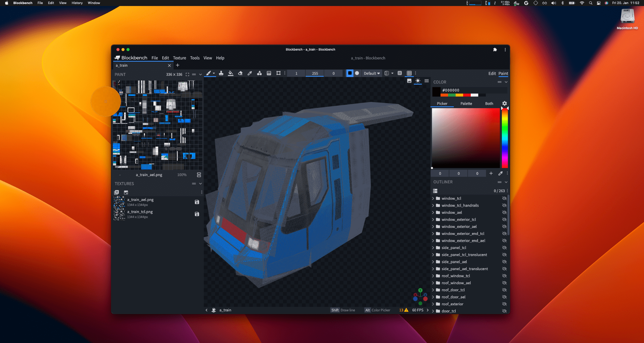Toggle visibility of window_tcl layer
The height and width of the screenshot is (343, 644).
[505, 198]
